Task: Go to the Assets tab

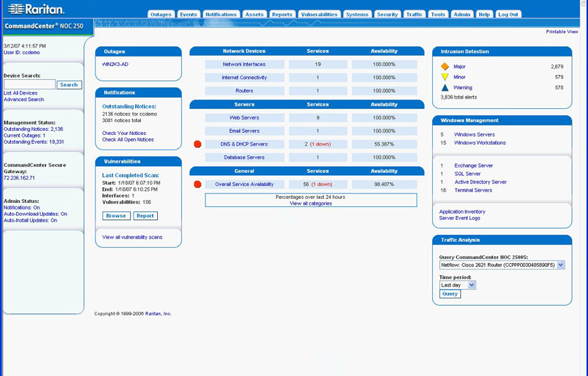Action: coord(255,14)
